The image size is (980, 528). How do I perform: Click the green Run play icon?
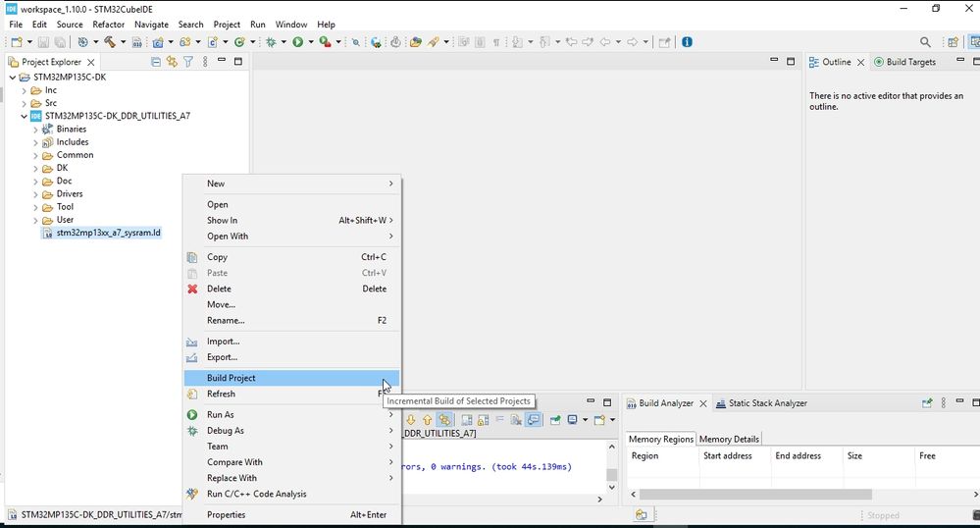click(298, 42)
